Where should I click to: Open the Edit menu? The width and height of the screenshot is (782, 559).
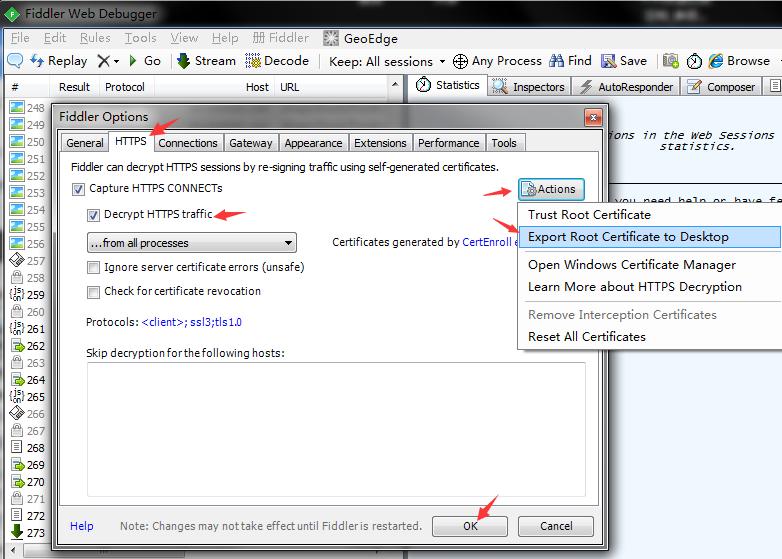(x=54, y=38)
